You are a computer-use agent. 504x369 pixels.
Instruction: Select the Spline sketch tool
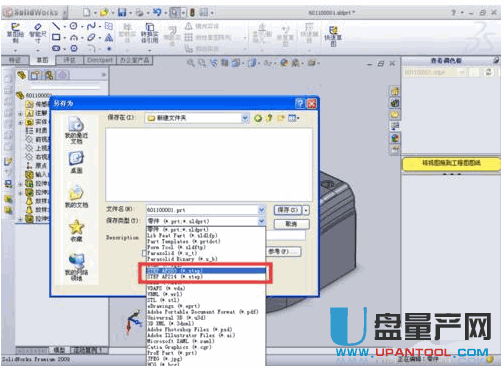91,26
